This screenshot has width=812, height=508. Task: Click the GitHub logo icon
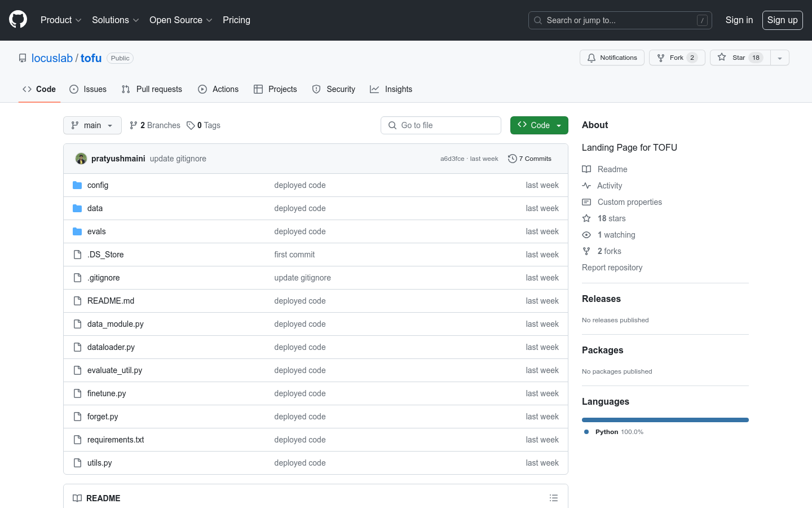(18, 20)
